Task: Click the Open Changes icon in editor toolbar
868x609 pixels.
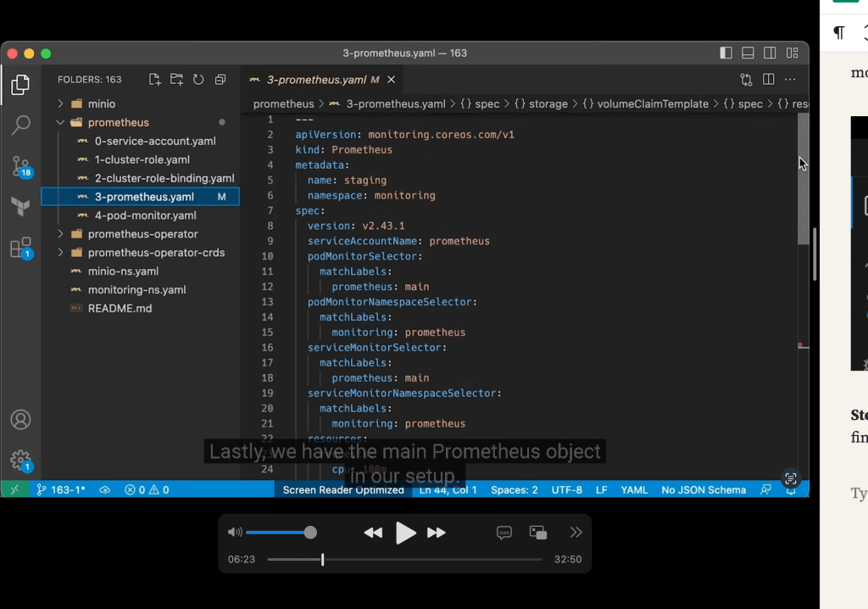Action: pyautogui.click(x=746, y=80)
